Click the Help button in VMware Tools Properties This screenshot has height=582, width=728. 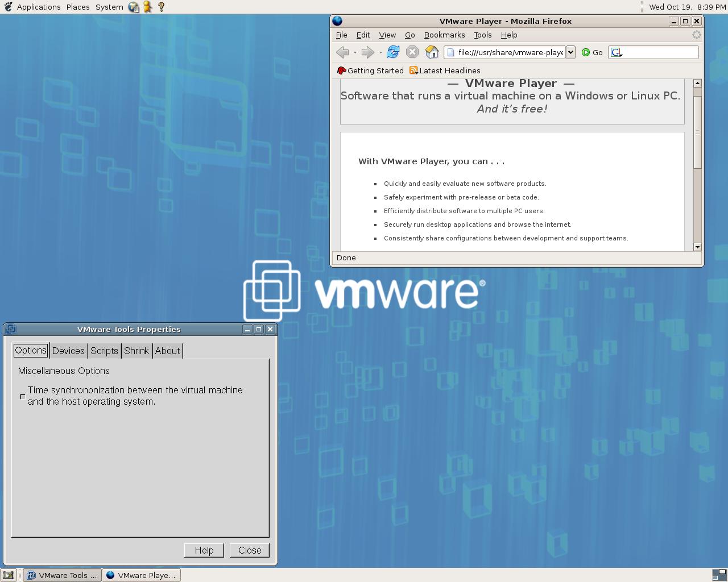[204, 550]
